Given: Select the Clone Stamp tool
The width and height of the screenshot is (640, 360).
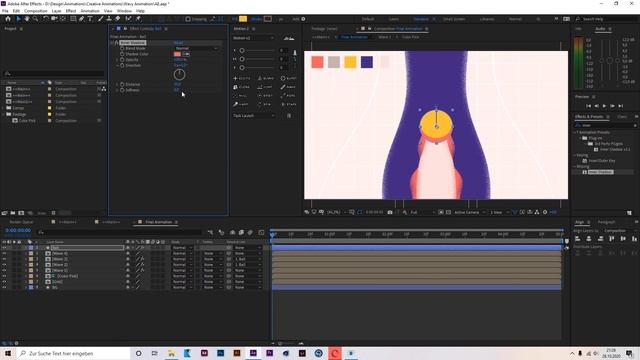Looking at the screenshot, I should (109, 19).
